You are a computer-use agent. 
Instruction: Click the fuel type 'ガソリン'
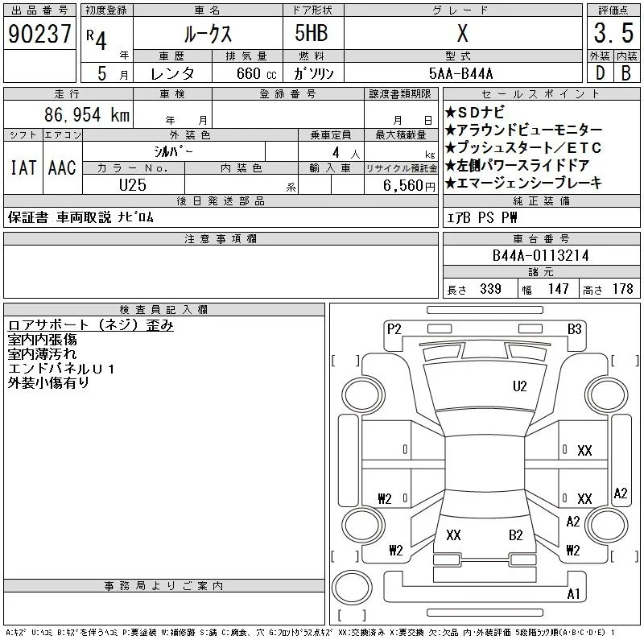[x=313, y=73]
